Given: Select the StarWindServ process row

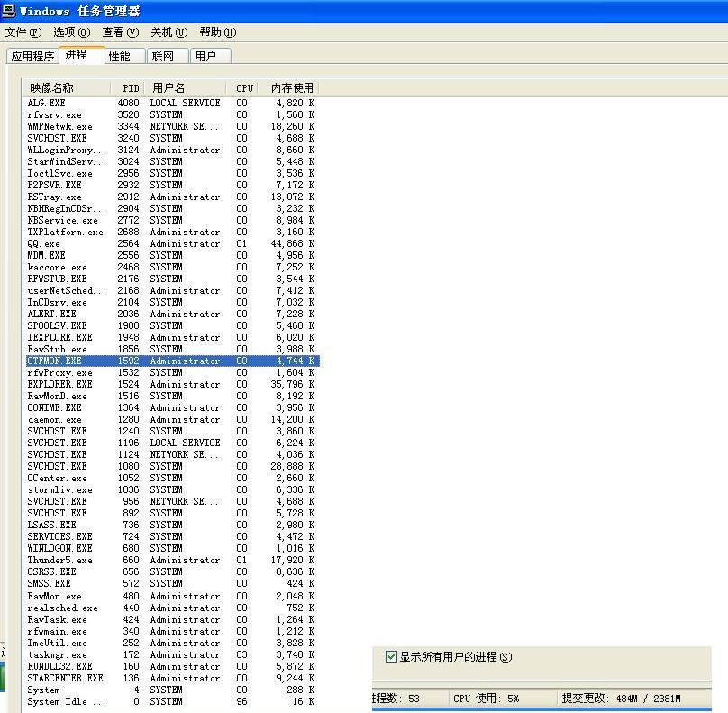Looking at the screenshot, I should tap(172, 161).
